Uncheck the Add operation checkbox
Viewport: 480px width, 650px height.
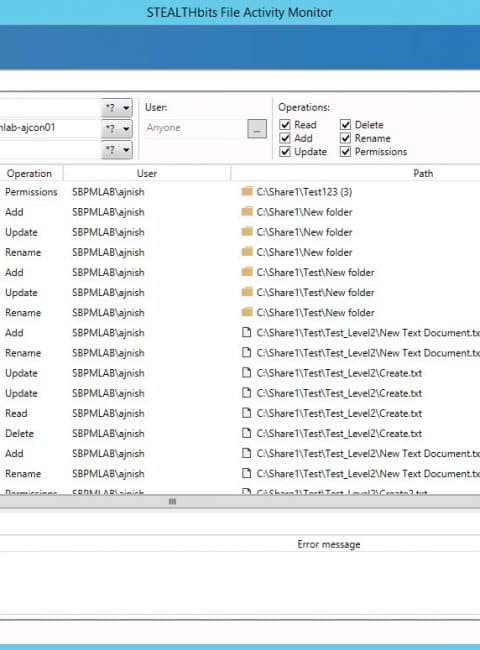click(x=285, y=138)
